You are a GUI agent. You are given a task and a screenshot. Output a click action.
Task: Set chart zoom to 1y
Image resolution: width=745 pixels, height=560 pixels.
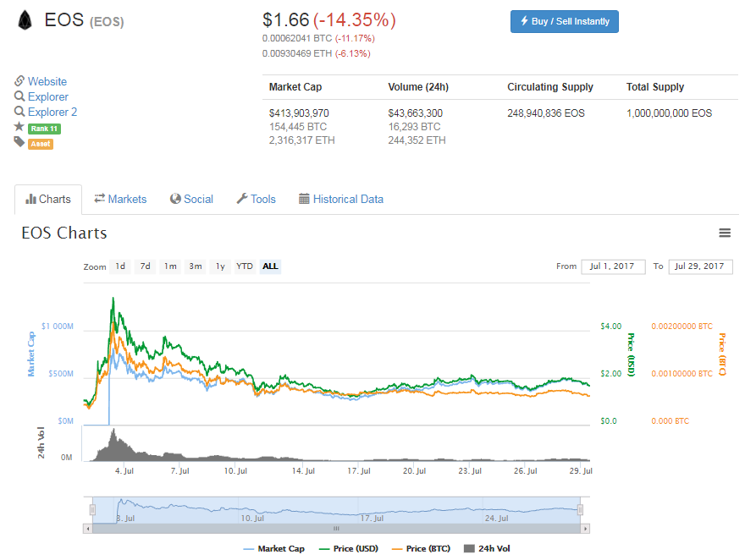pyautogui.click(x=220, y=266)
